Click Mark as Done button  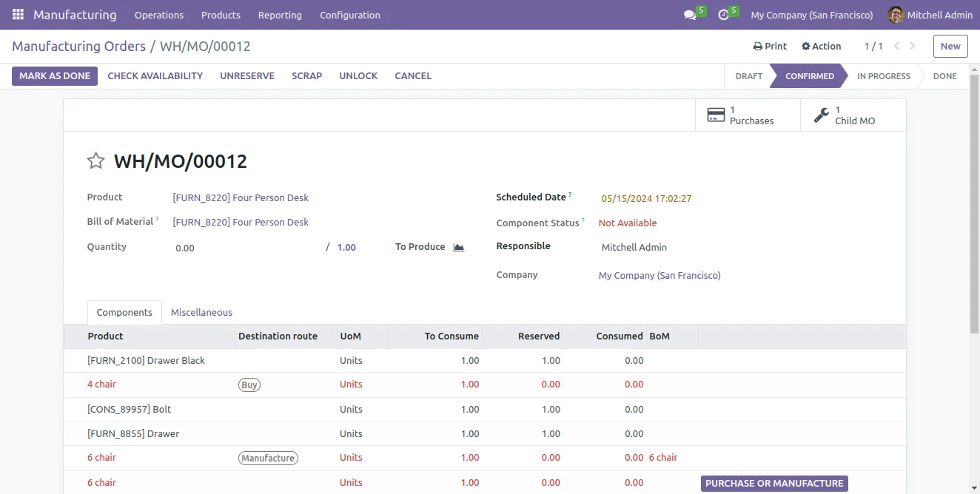pyautogui.click(x=55, y=75)
